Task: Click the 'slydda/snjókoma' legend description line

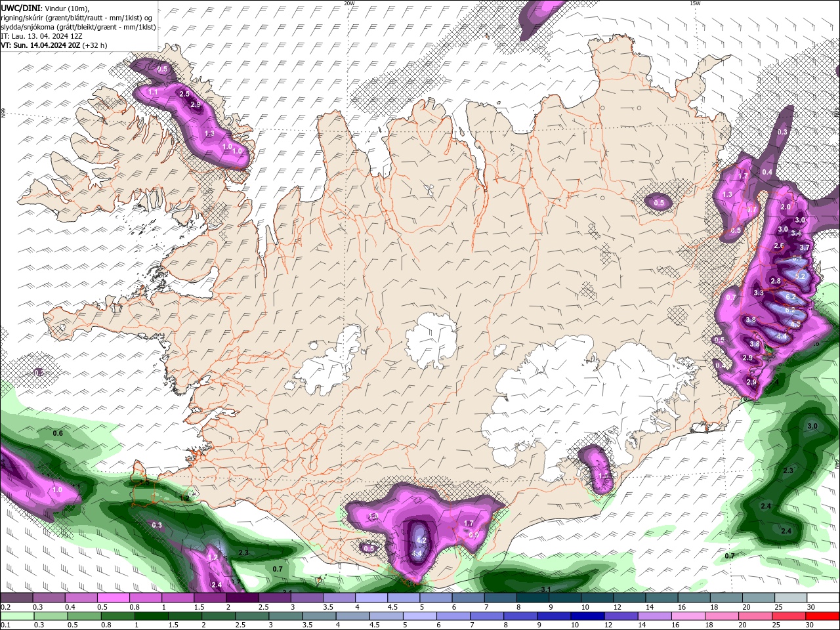Action: click(78, 27)
